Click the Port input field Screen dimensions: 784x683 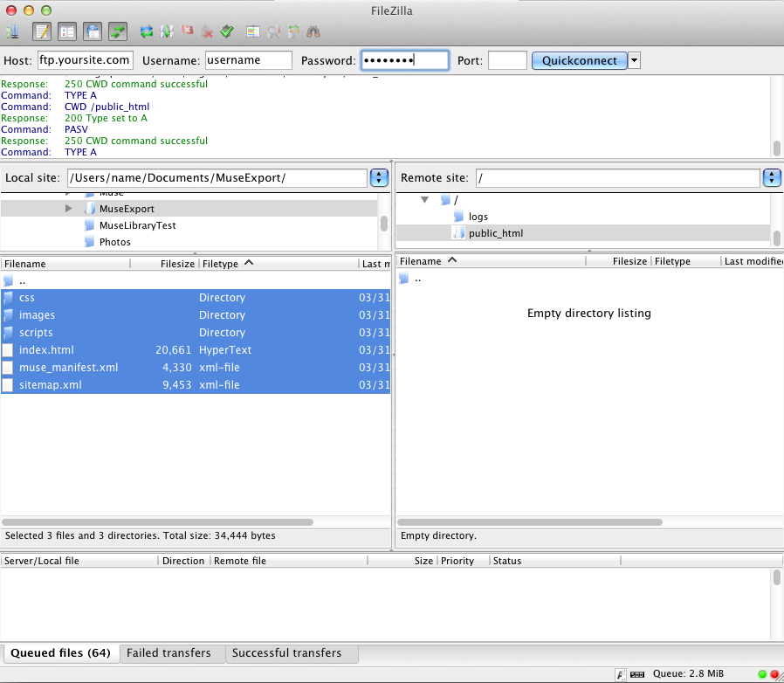507,60
